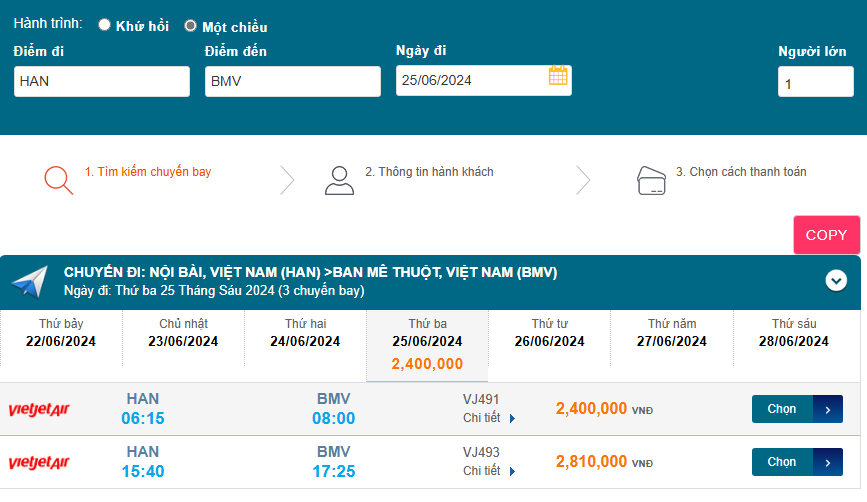This screenshot has height=502, width=867.
Task: Click the magnifier flight search step icon
Action: pos(58,179)
